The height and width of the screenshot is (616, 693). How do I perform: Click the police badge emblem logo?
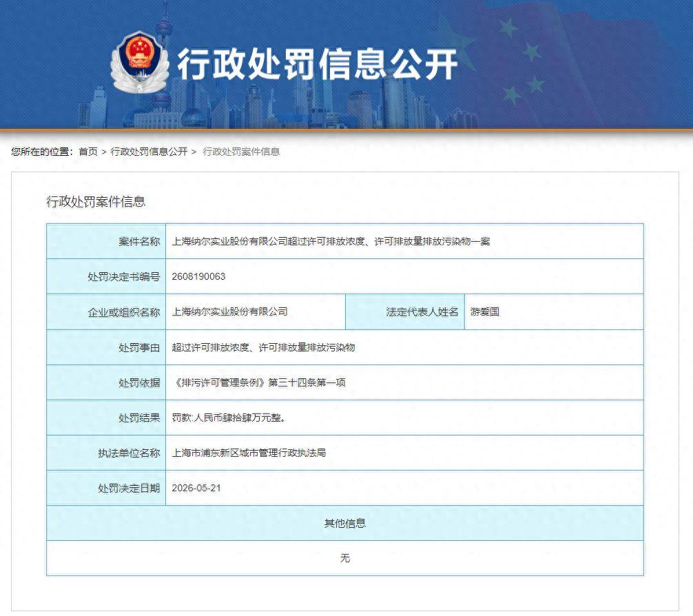(139, 62)
